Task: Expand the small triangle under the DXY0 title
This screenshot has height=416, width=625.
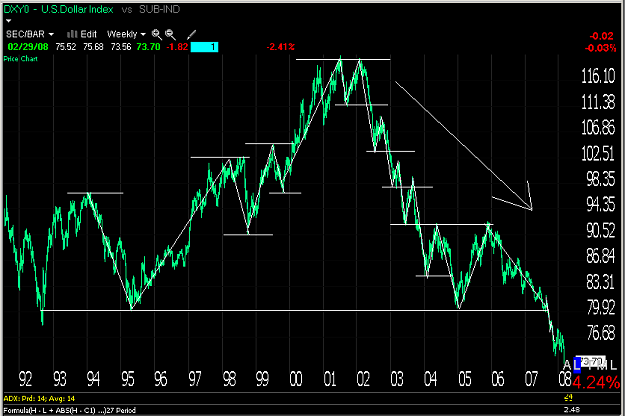Action: tap(8, 21)
